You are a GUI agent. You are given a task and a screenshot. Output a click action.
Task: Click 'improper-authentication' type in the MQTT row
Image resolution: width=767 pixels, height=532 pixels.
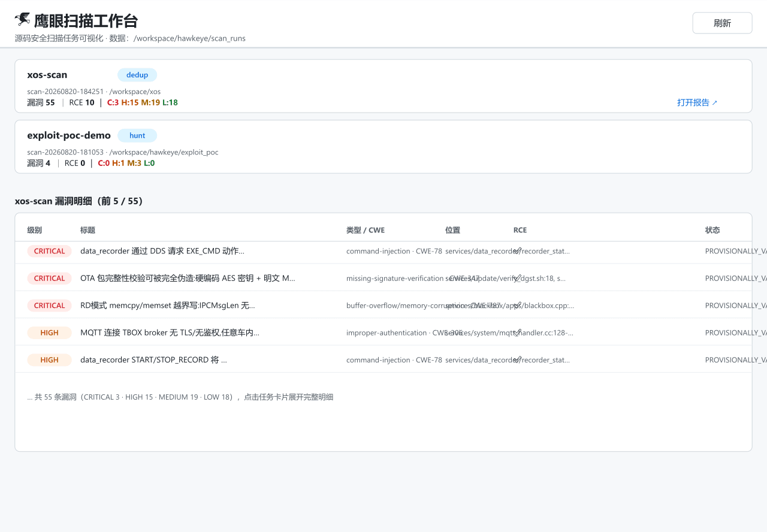(386, 332)
